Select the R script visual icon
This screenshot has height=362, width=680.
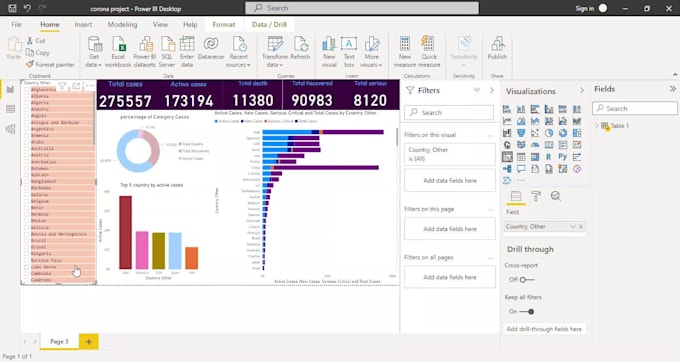[549, 157]
